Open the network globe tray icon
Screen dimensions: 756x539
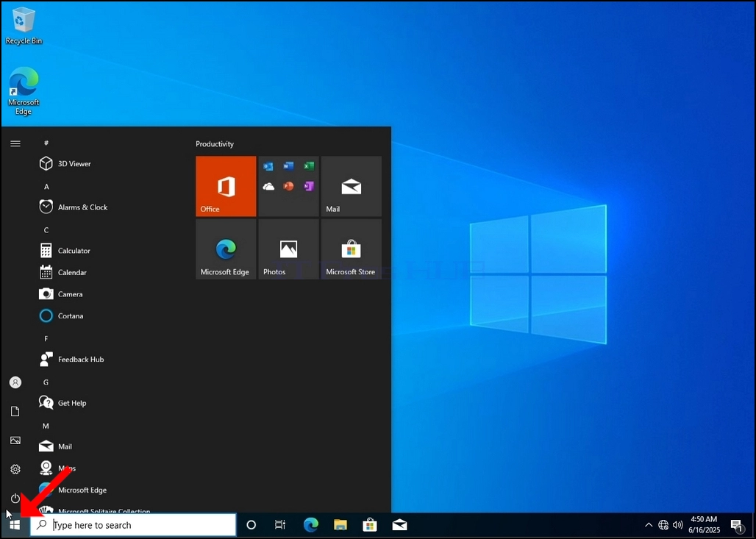663,524
